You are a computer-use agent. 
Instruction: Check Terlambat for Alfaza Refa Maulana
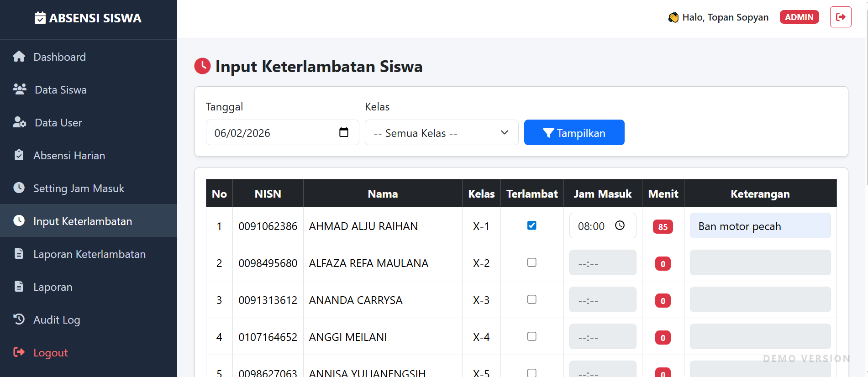point(531,262)
